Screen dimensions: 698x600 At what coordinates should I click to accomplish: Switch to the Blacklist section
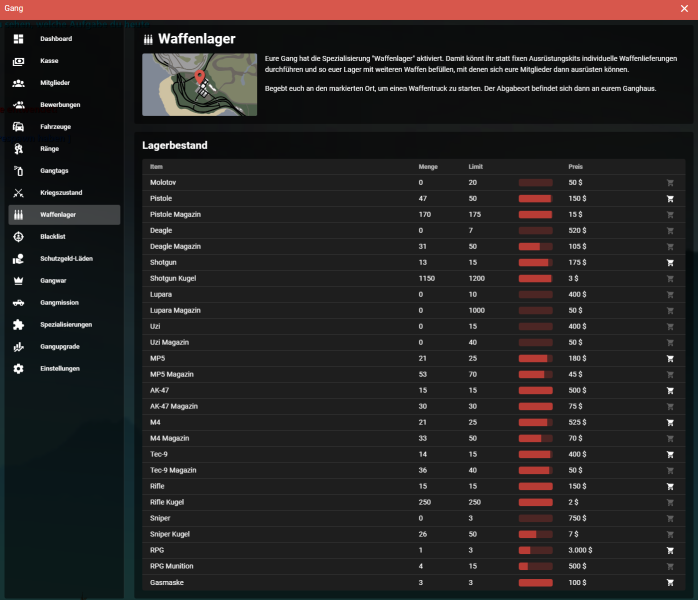55,237
